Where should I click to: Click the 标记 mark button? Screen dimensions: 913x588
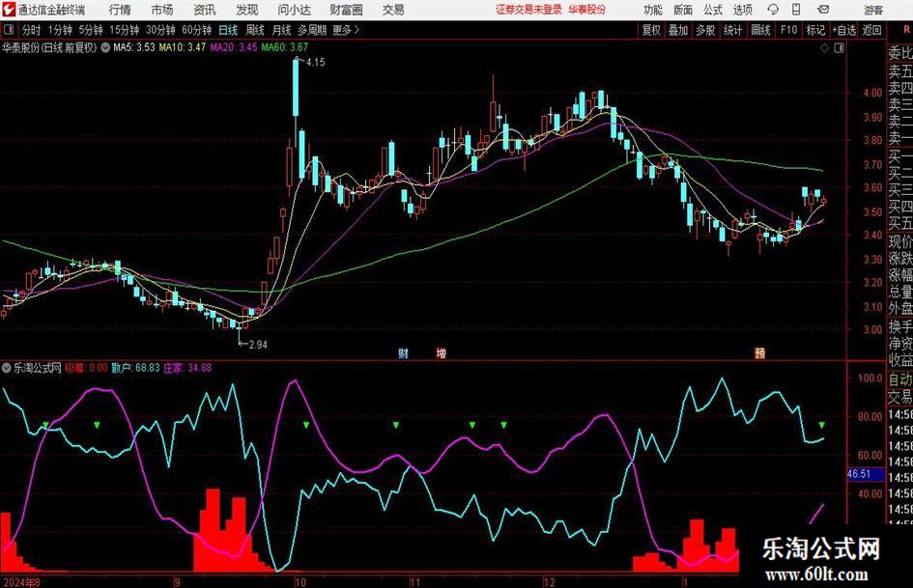815,30
